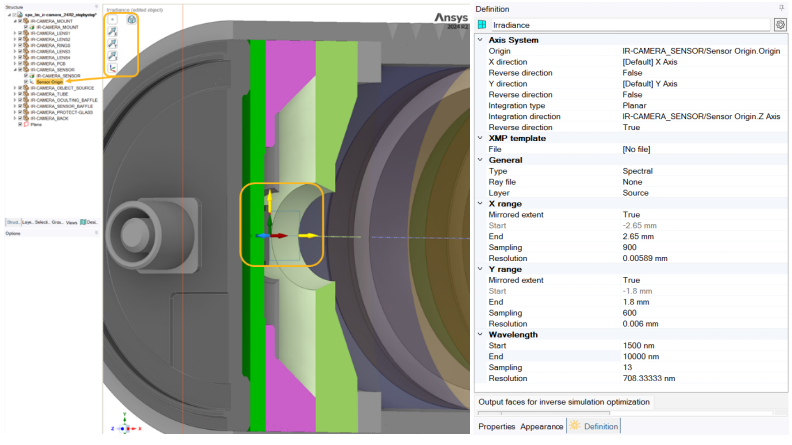The height and width of the screenshot is (445, 792).
Task: Toggle visibility checkbox for Sensor Origin
Action: (x=26, y=82)
